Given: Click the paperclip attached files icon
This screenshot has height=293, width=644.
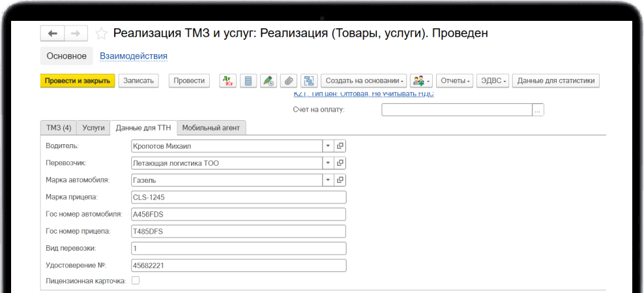Looking at the screenshot, I should (288, 81).
